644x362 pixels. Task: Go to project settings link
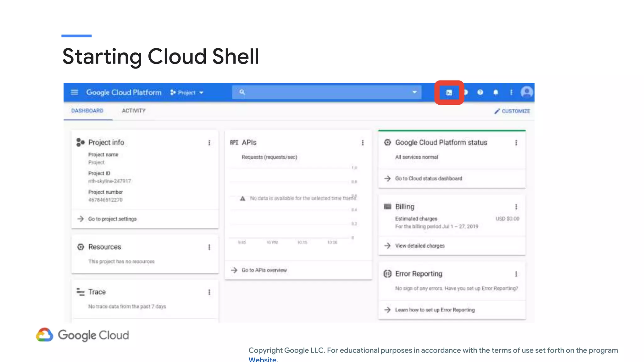[112, 219]
